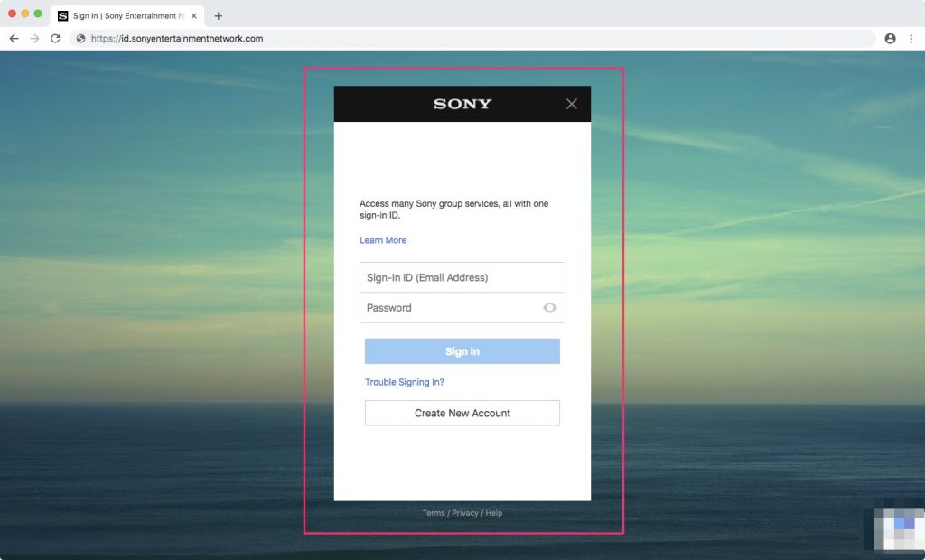Navigate back using the browser back arrow
The image size is (925, 560).
(14, 38)
